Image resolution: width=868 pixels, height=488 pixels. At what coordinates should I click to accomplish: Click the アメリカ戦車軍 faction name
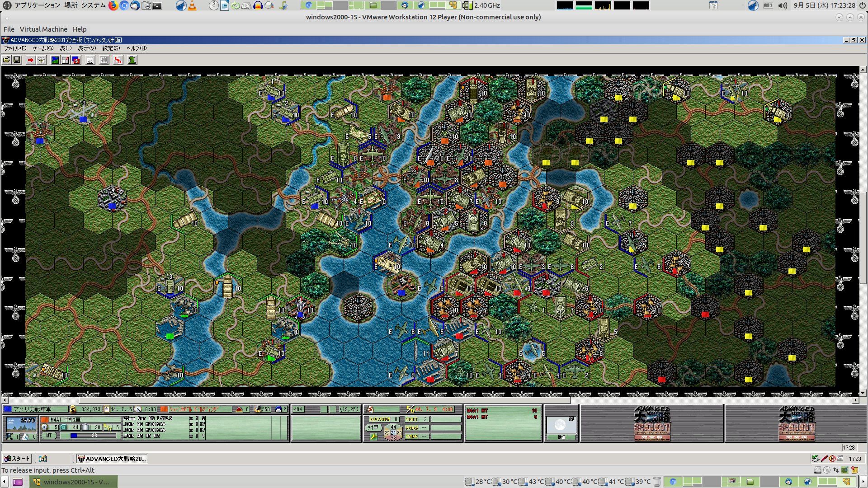(x=32, y=409)
